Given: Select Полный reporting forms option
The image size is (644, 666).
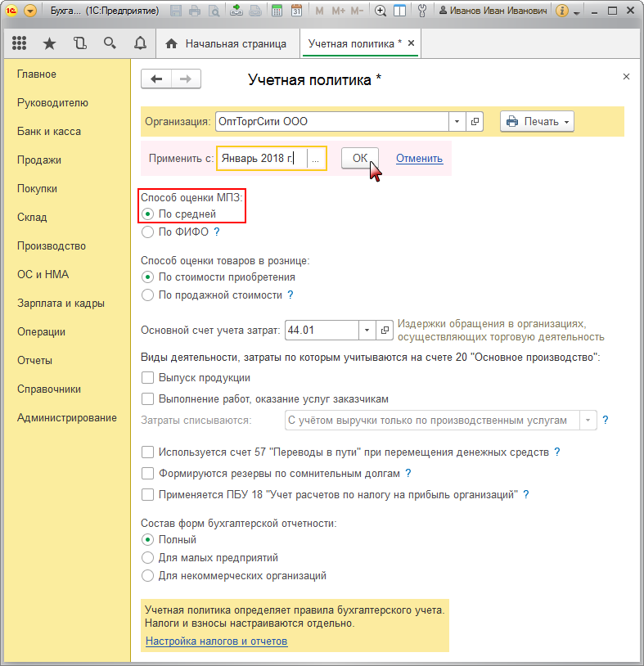Looking at the screenshot, I should point(147,540).
